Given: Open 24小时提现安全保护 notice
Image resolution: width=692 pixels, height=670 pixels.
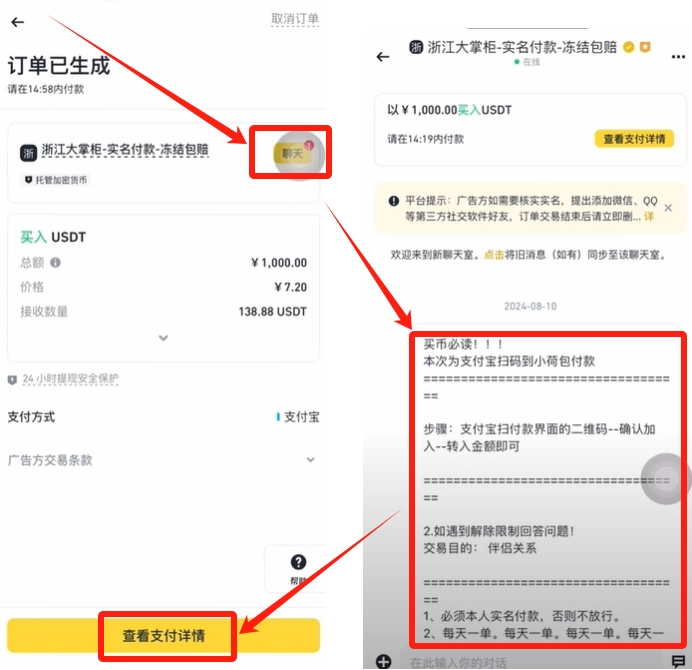Looking at the screenshot, I should point(71,379).
